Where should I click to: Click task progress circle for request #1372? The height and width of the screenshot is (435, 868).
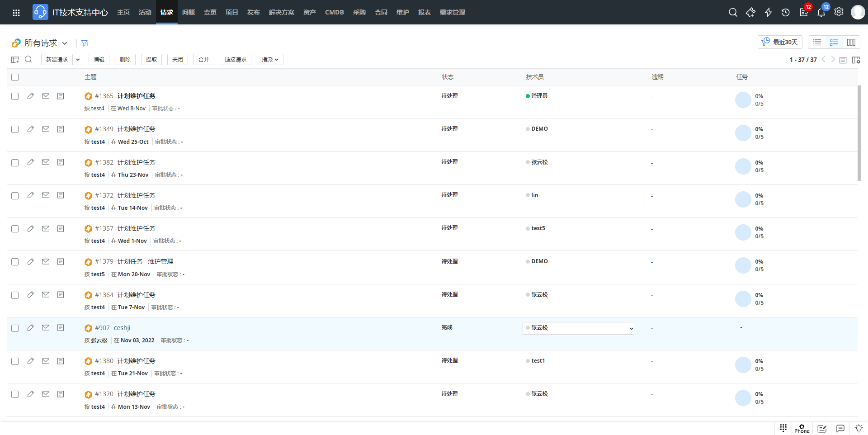pos(743,199)
